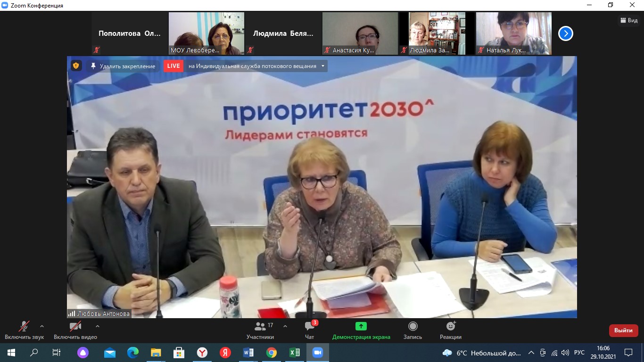Leave the meeting with Выйти button

(x=623, y=330)
